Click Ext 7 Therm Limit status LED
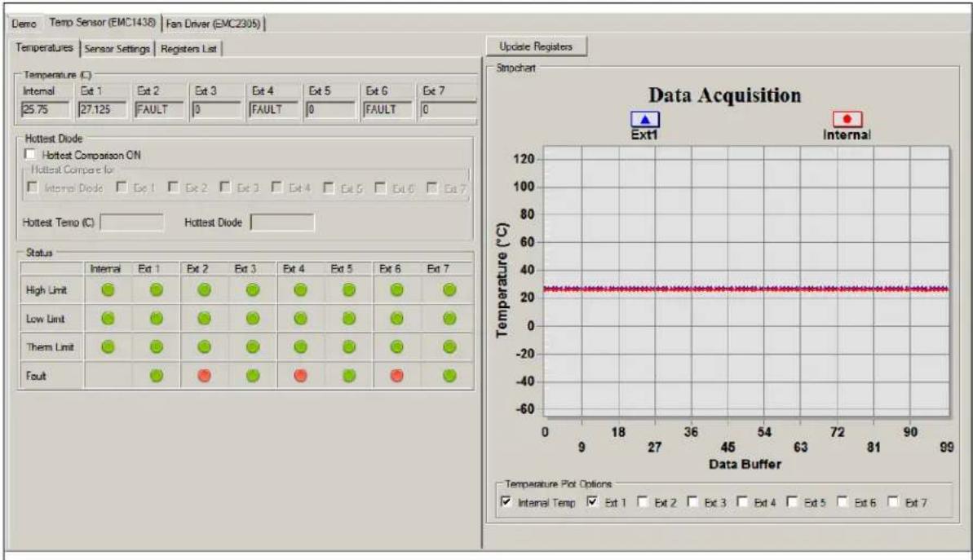 click(x=450, y=346)
